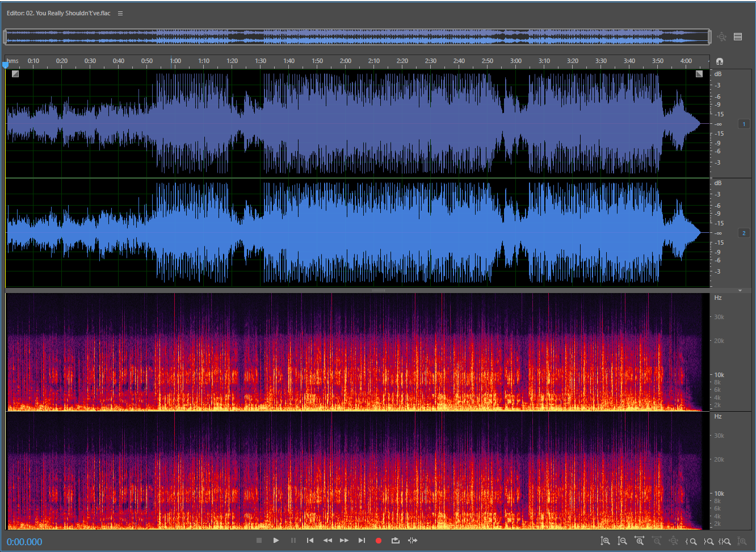Toggle channel 1 enable button
The width and height of the screenshot is (756, 552).
pyautogui.click(x=744, y=124)
